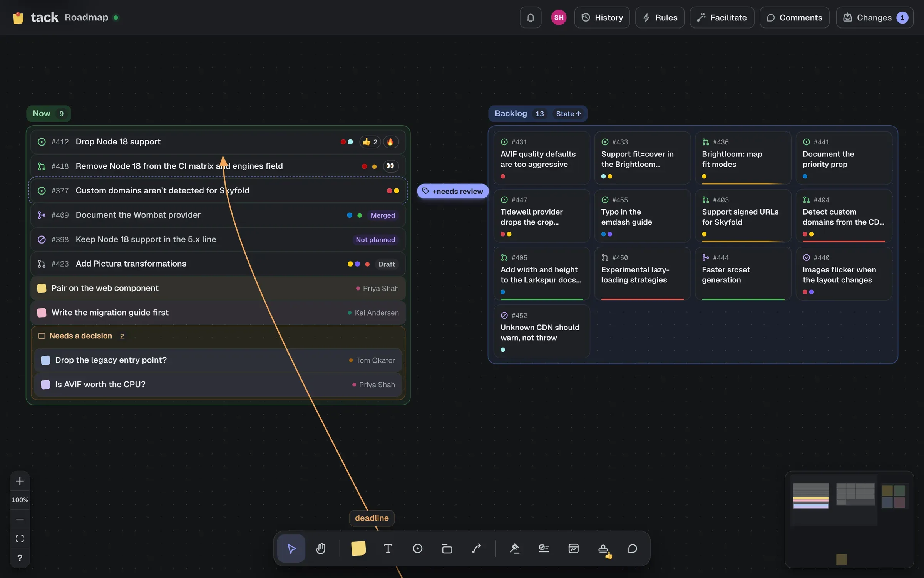Screen dimensions: 924x578
Task: Click the Now group header
Action: tap(49, 114)
